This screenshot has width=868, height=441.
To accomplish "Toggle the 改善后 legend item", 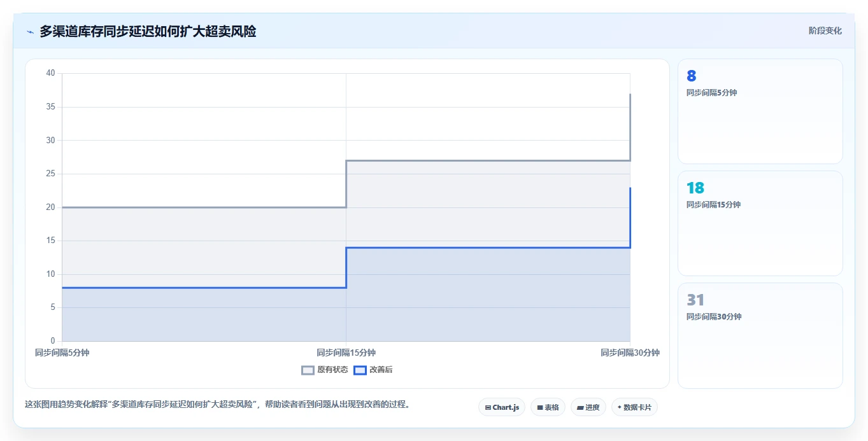I will (373, 370).
